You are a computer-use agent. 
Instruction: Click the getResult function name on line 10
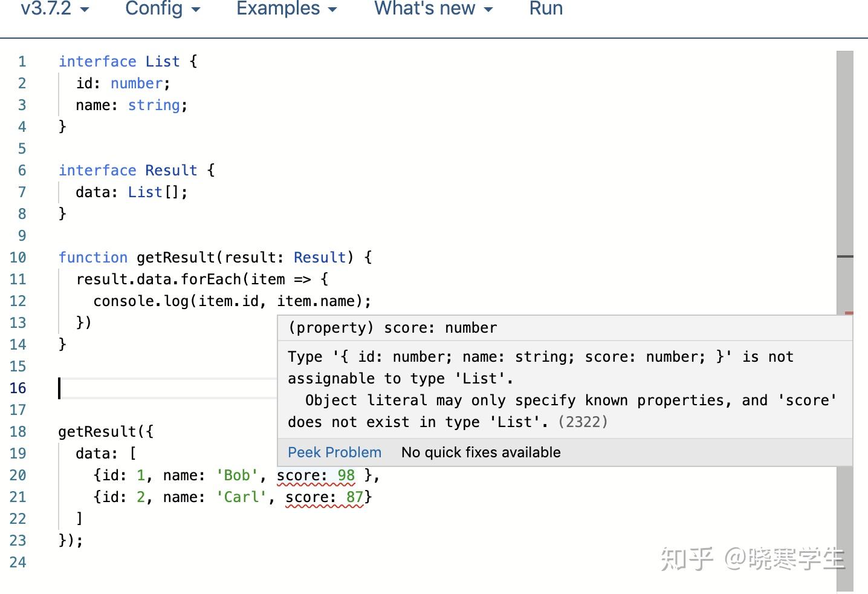tap(175, 258)
